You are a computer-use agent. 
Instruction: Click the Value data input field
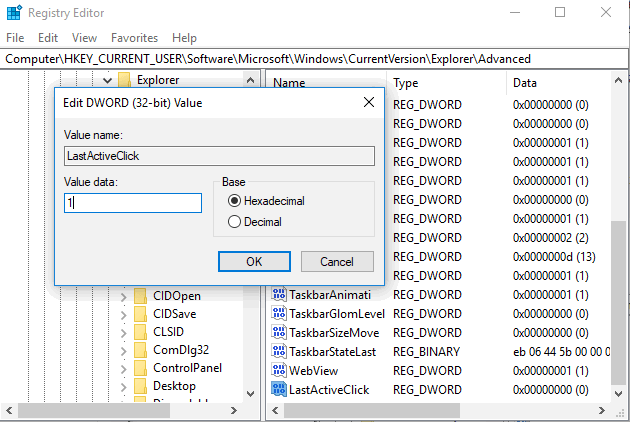click(x=133, y=203)
